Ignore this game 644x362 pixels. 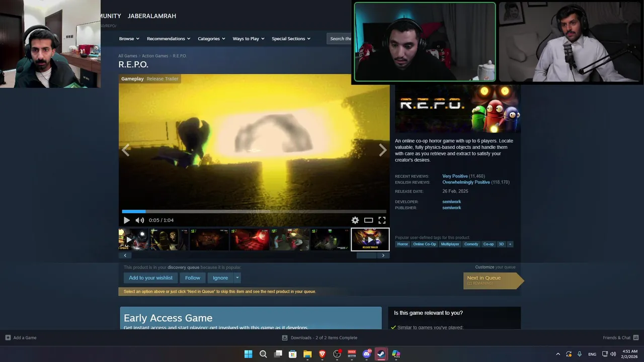coord(220,278)
